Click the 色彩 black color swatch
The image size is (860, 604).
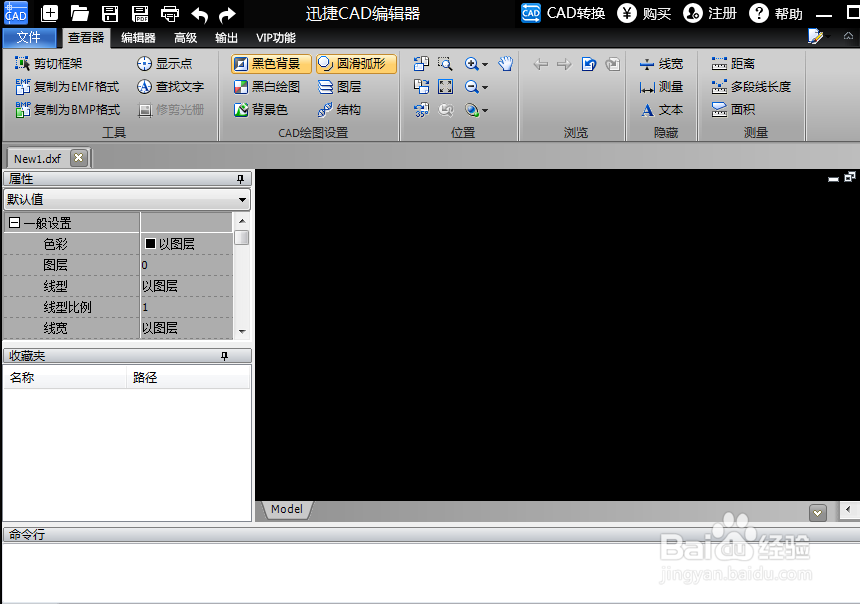pyautogui.click(x=150, y=244)
